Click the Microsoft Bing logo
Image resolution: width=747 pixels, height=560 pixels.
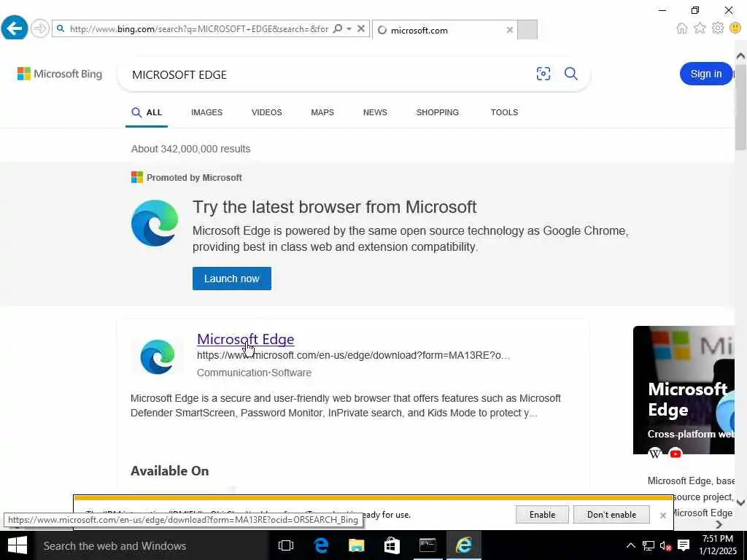[60, 74]
